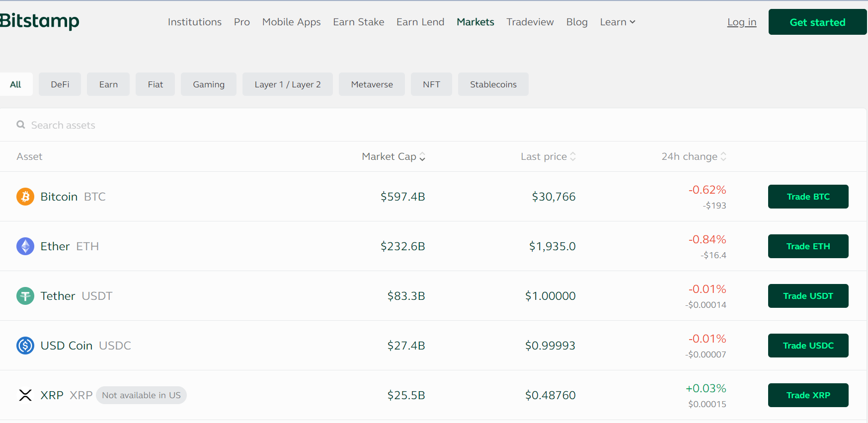Click Ether last price $1,935.0
This screenshot has width=868, height=423.
tap(552, 246)
